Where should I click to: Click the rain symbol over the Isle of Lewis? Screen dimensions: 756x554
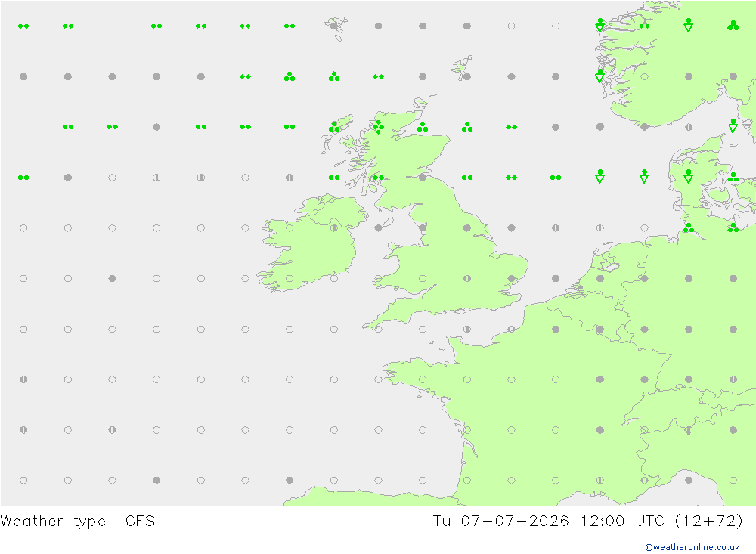(x=334, y=127)
